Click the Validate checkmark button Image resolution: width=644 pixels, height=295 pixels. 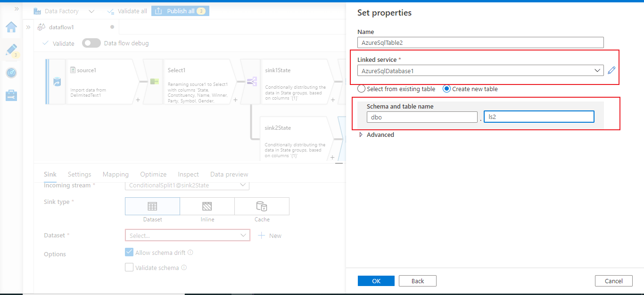(58, 43)
